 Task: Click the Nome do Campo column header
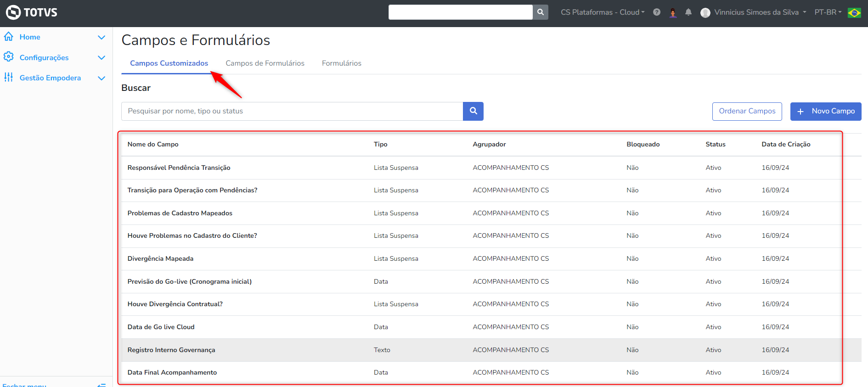(153, 144)
